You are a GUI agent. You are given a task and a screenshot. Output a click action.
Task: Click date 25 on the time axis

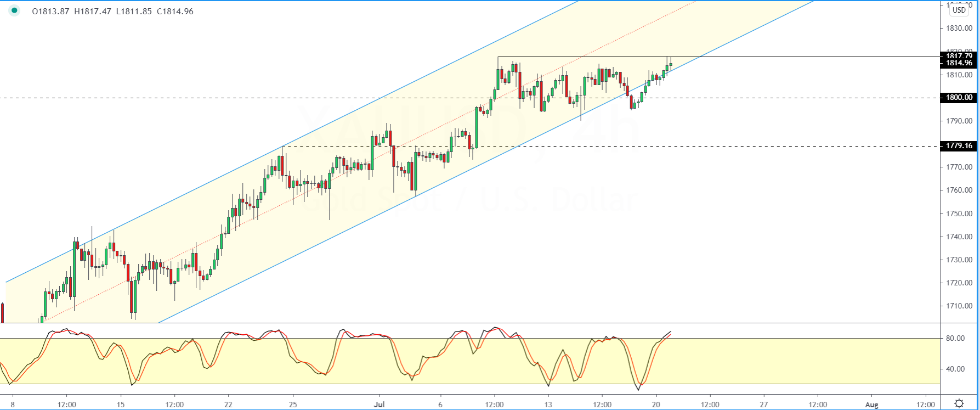pyautogui.click(x=293, y=405)
